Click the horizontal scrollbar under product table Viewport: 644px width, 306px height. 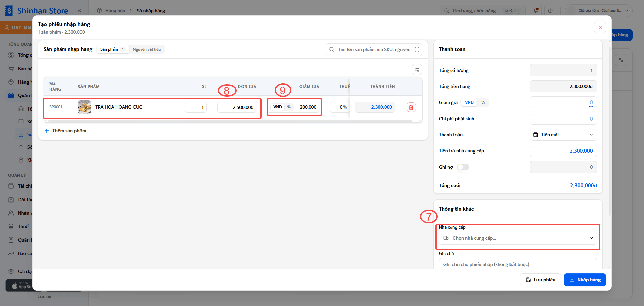(230, 120)
